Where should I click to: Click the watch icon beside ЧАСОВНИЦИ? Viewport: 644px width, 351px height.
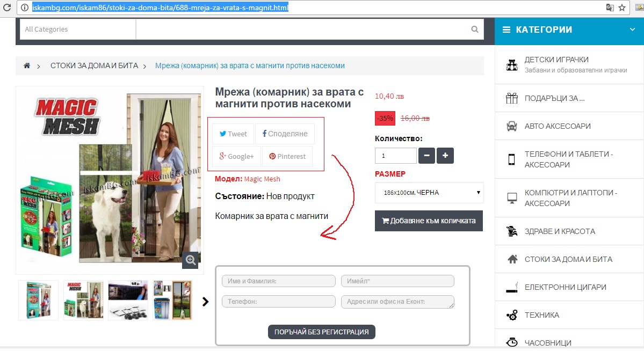click(512, 343)
